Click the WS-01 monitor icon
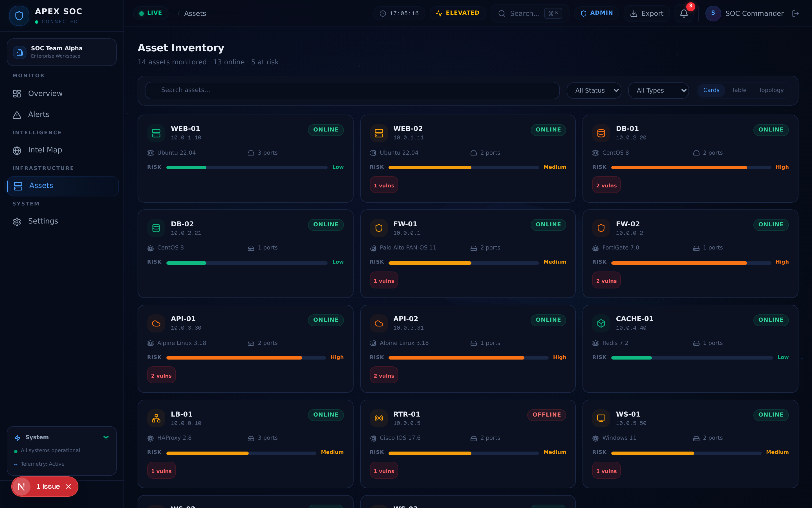This screenshot has height=508, width=812. tap(601, 418)
